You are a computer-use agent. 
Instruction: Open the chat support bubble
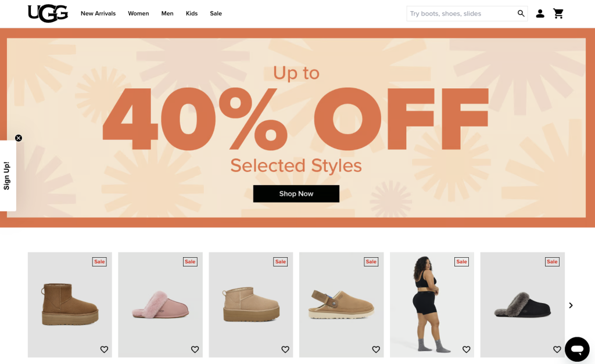click(577, 349)
